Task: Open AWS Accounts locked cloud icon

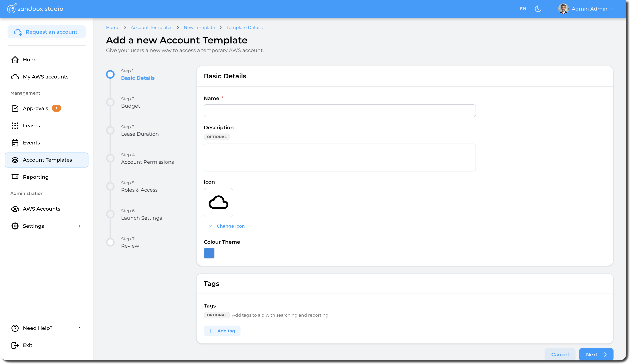Action: coord(15,209)
